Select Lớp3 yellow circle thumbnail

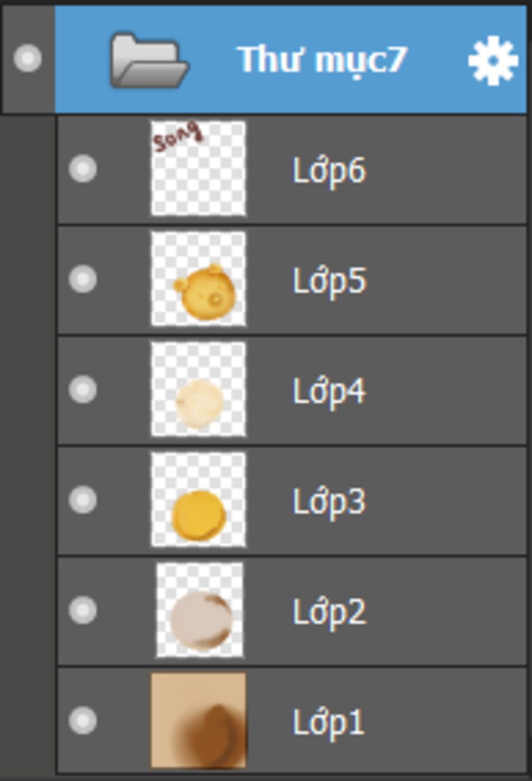[x=198, y=499]
